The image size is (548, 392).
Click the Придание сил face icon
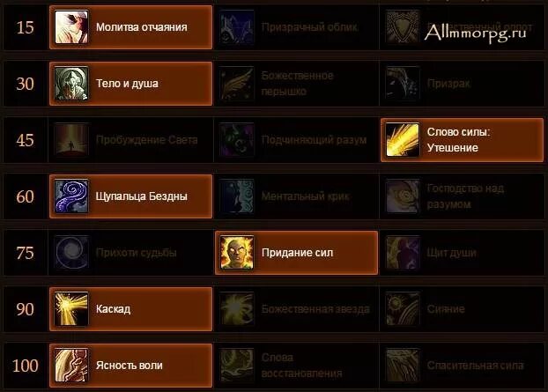pyautogui.click(x=237, y=253)
